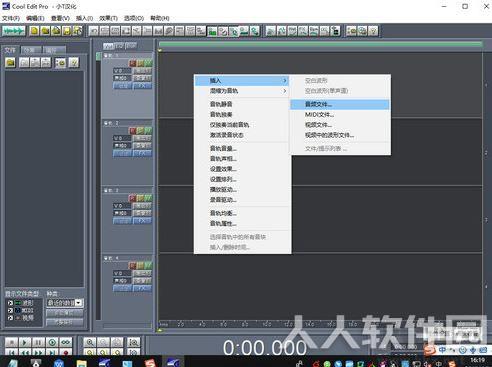Screen dimensions: 492x367
Task: Click the Stop playback button
Action: coord(11,342)
